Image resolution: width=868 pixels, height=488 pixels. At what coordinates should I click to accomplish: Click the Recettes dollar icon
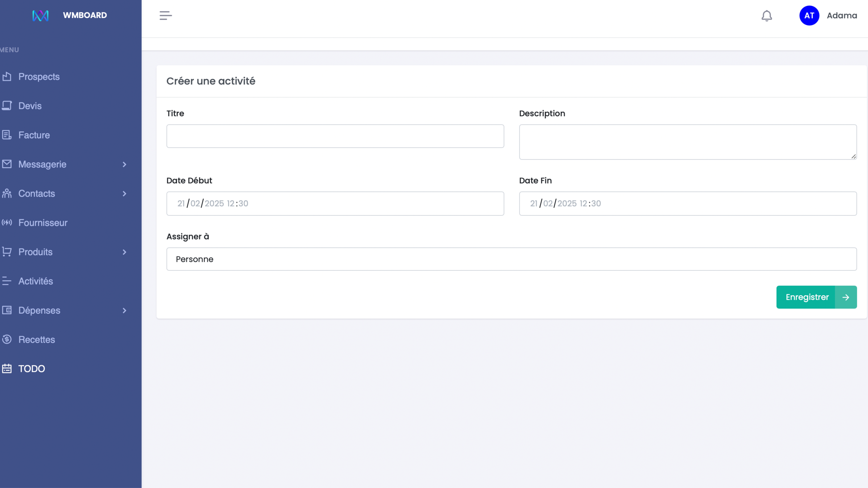(x=7, y=340)
